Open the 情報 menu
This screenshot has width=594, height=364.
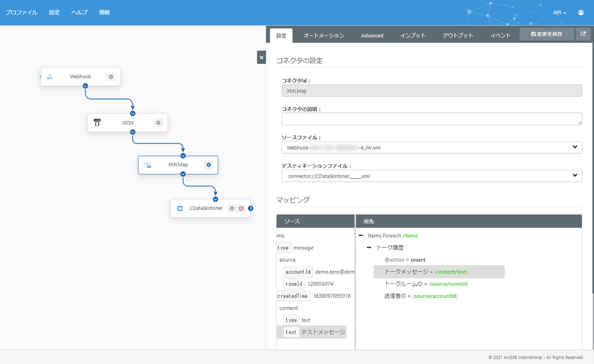[104, 12]
